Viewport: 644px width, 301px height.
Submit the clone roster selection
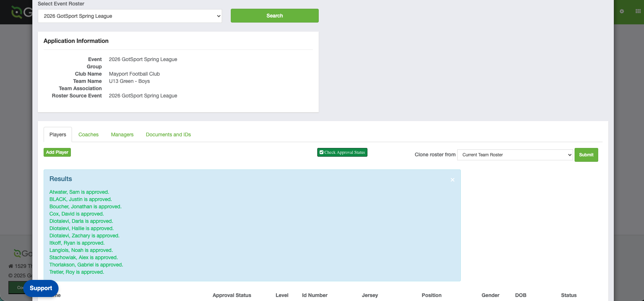coord(586,155)
